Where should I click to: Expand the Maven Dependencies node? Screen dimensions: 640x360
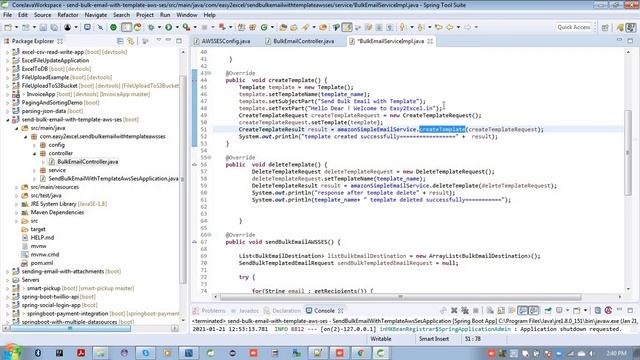pos(16,213)
